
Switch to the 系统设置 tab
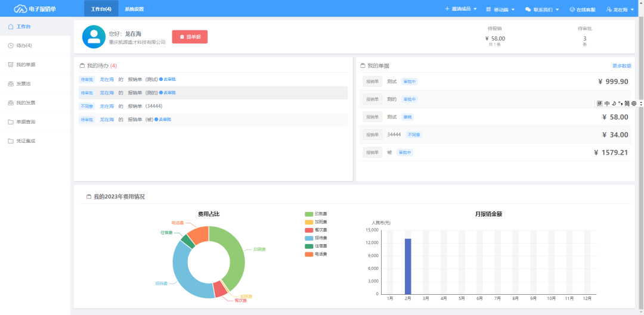tap(134, 9)
